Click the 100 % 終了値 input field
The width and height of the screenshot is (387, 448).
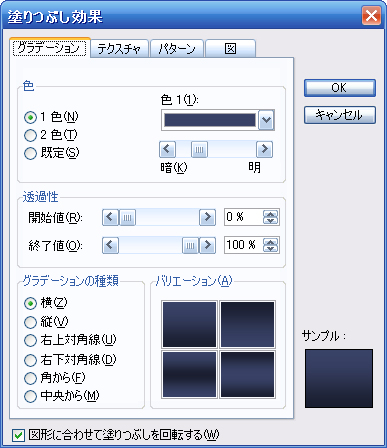(243, 245)
